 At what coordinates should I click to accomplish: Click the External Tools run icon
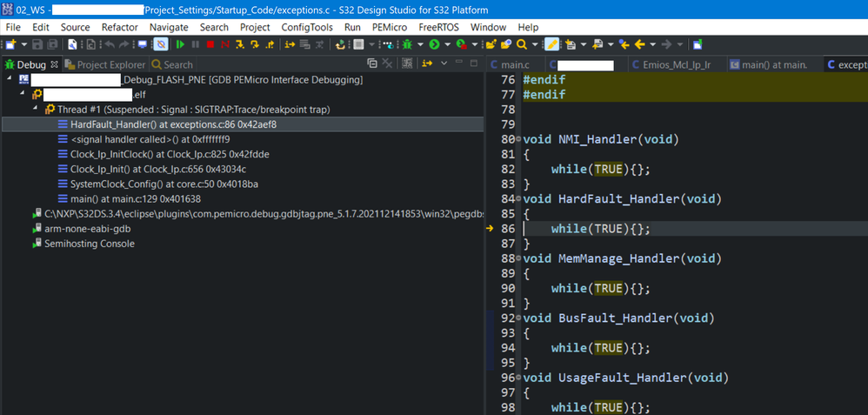461,44
